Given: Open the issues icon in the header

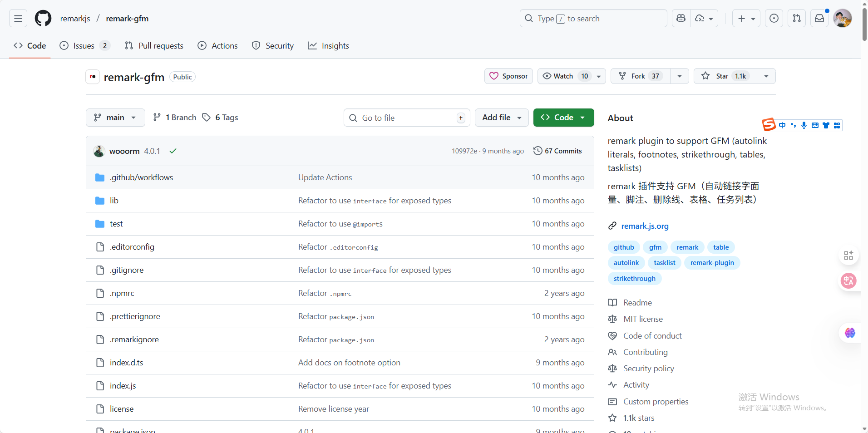Looking at the screenshot, I should tap(774, 19).
